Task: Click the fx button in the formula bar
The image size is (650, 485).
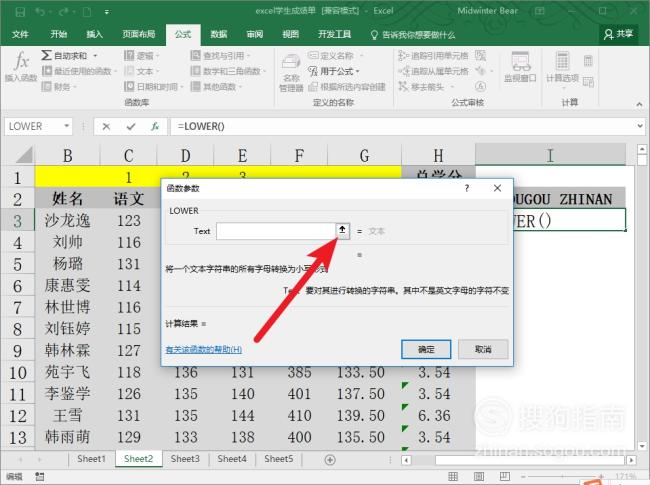Action: coord(155,126)
